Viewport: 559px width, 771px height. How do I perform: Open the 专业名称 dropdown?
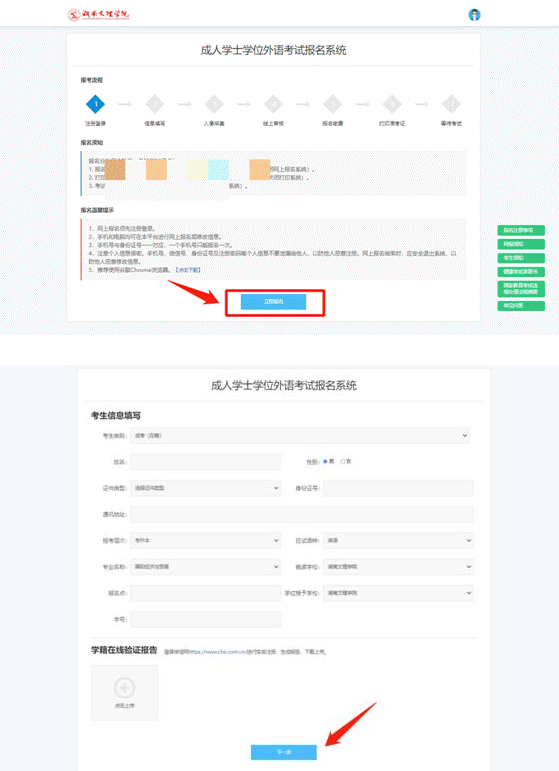(206, 567)
